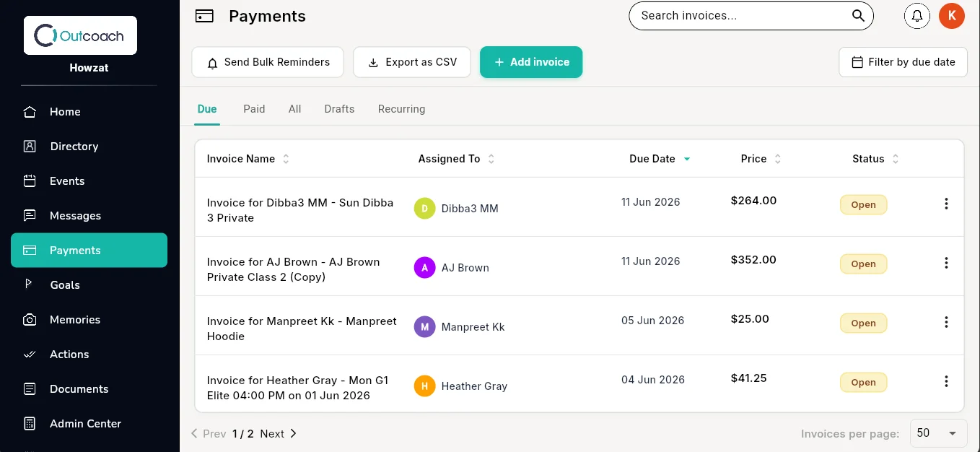Click the Actions checkmark icon in sidebar
980x452 pixels.
(x=30, y=355)
